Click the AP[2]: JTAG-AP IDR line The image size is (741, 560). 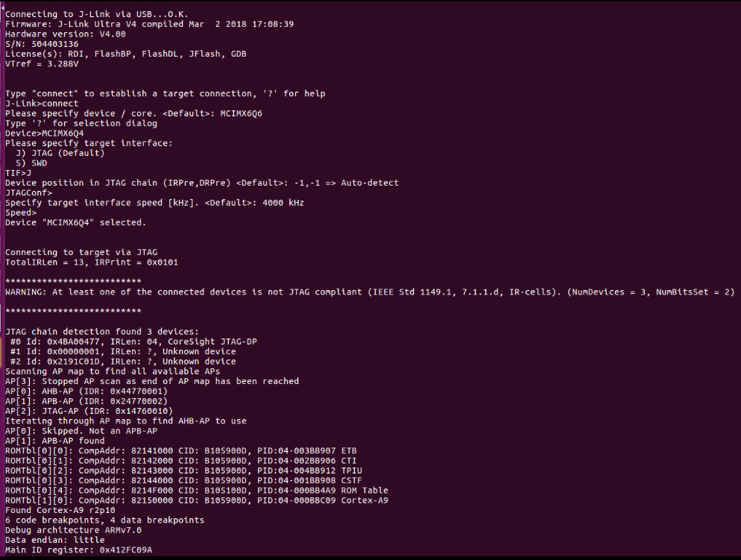pyautogui.click(x=89, y=411)
